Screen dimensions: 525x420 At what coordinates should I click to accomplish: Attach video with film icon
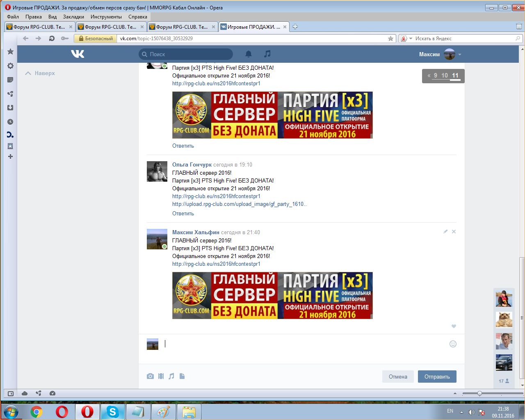click(161, 376)
